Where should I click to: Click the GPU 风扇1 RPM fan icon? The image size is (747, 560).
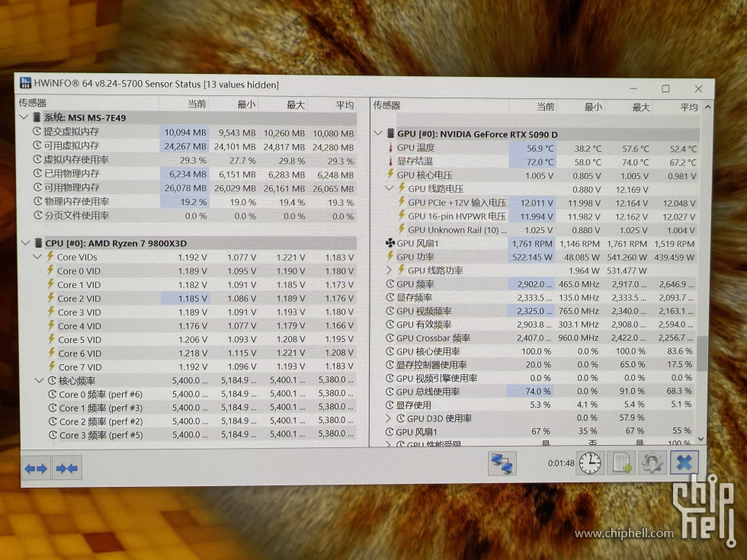390,243
